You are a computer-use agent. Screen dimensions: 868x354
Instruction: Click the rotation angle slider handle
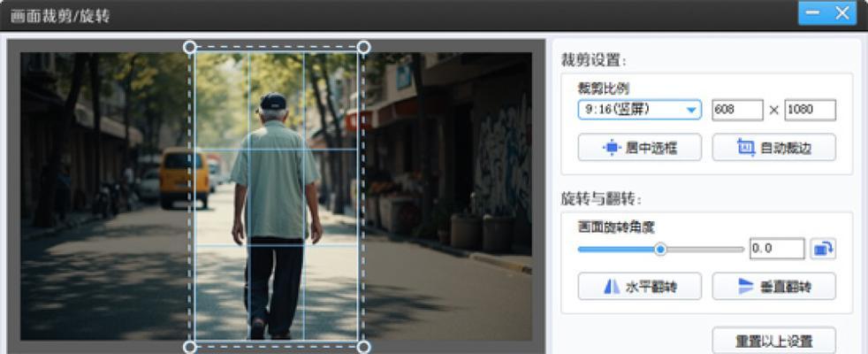coord(660,250)
